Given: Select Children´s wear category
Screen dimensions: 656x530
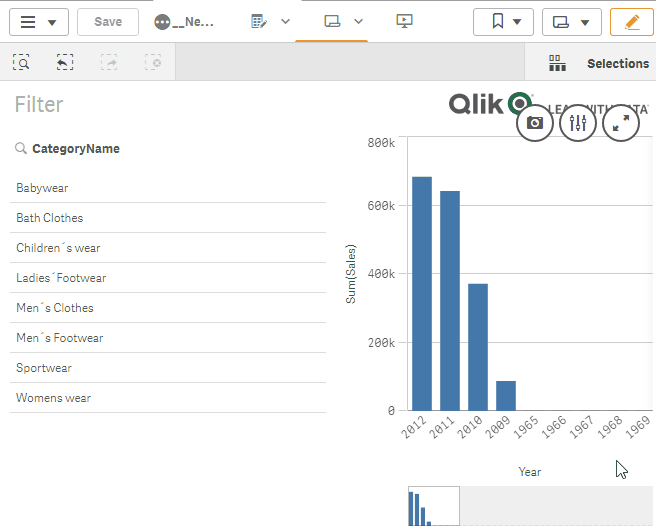Looking at the screenshot, I should (x=168, y=248).
